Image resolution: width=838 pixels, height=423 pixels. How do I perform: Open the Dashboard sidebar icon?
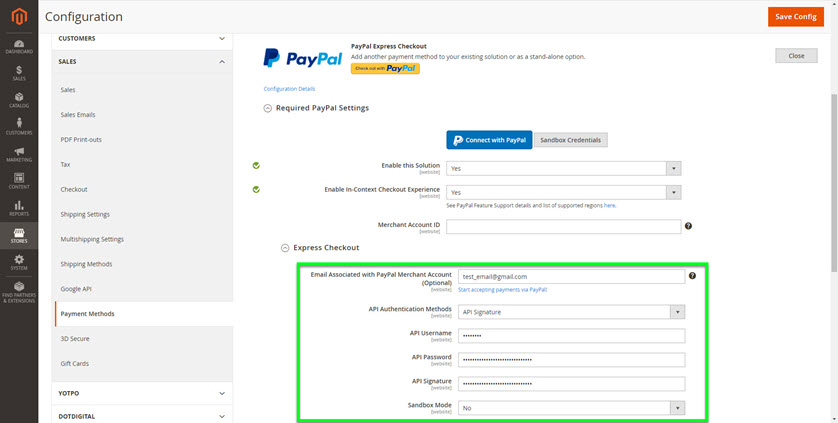[19, 47]
